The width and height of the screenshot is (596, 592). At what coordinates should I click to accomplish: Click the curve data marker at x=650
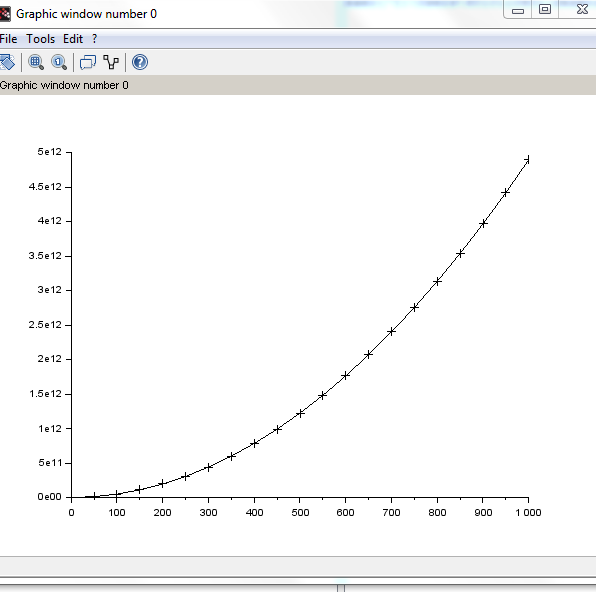(368, 354)
